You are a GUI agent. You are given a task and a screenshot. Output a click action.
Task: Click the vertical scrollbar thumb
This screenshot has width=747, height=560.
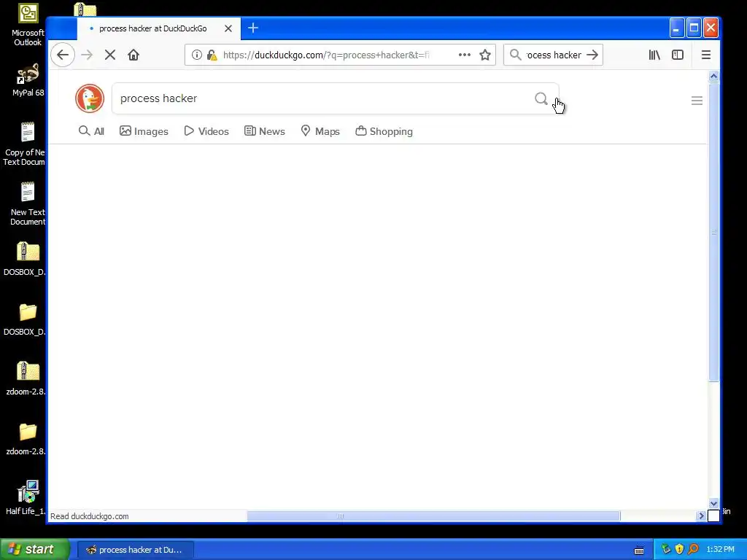click(x=713, y=232)
